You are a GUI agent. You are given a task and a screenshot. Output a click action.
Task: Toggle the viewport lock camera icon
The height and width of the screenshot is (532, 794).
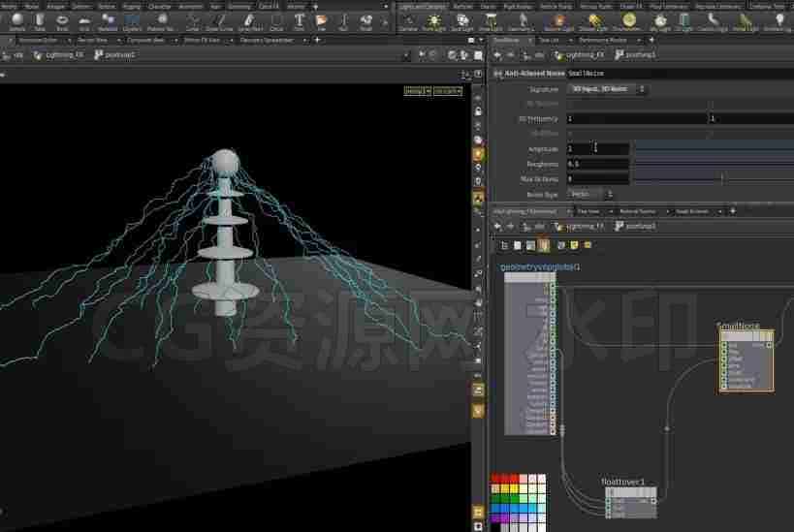tap(478, 111)
